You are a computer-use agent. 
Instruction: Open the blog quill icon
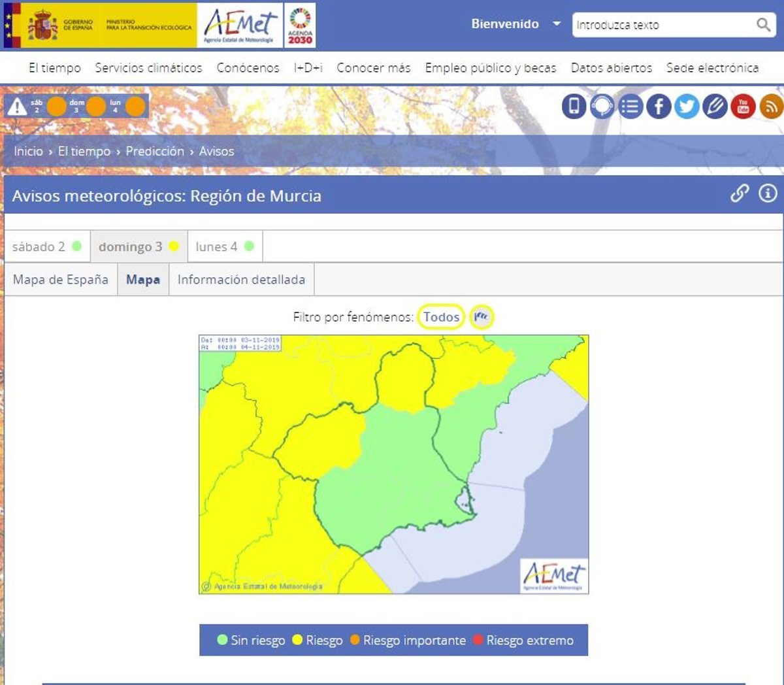point(715,107)
